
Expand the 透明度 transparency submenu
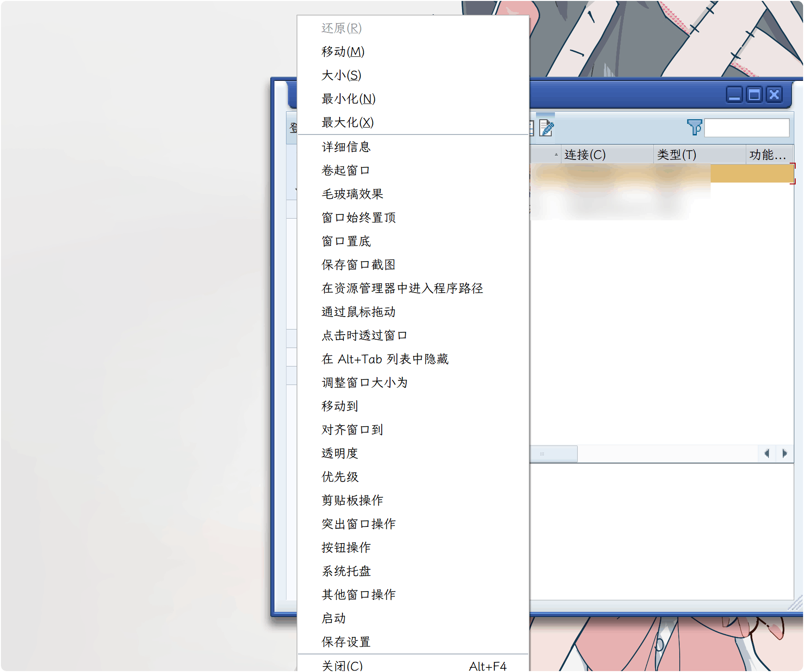click(x=340, y=453)
